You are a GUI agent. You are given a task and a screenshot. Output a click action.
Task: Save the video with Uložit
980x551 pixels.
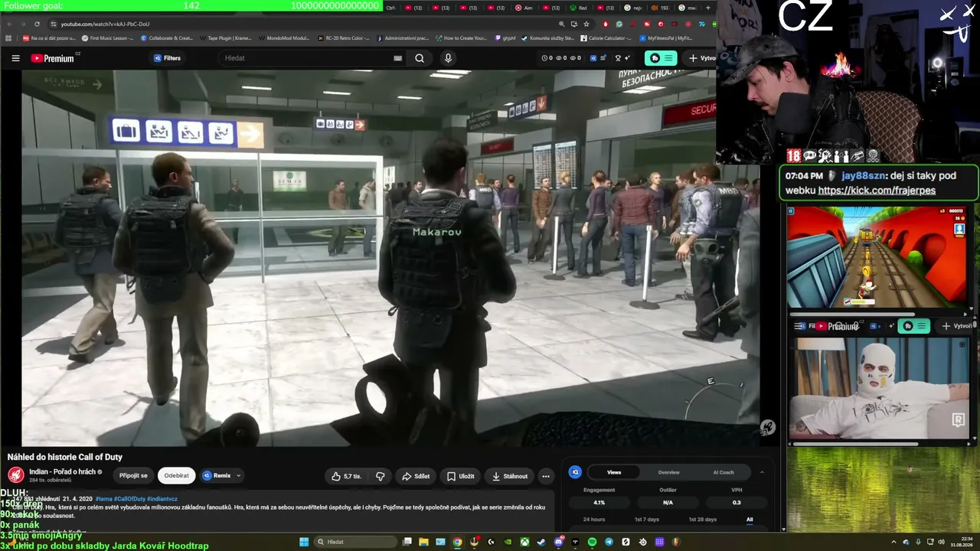(x=461, y=476)
